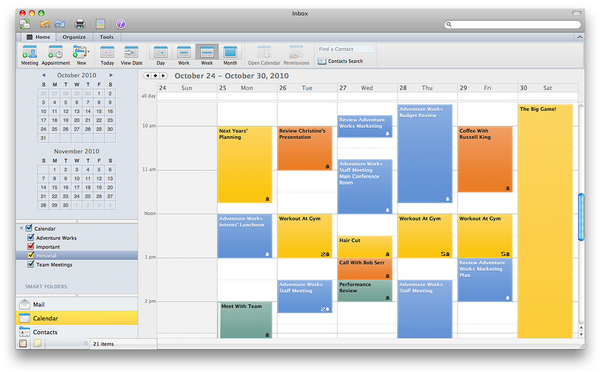
Task: Select the Performance Review event
Action: [365, 290]
